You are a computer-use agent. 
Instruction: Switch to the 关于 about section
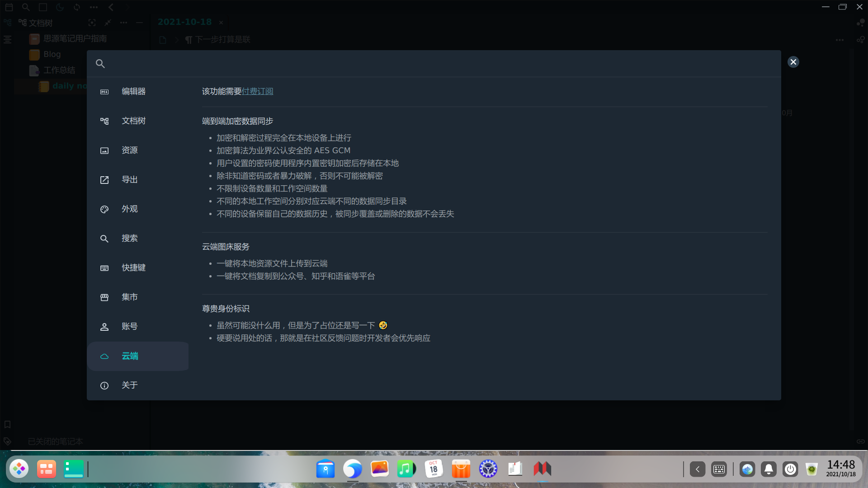click(x=129, y=385)
